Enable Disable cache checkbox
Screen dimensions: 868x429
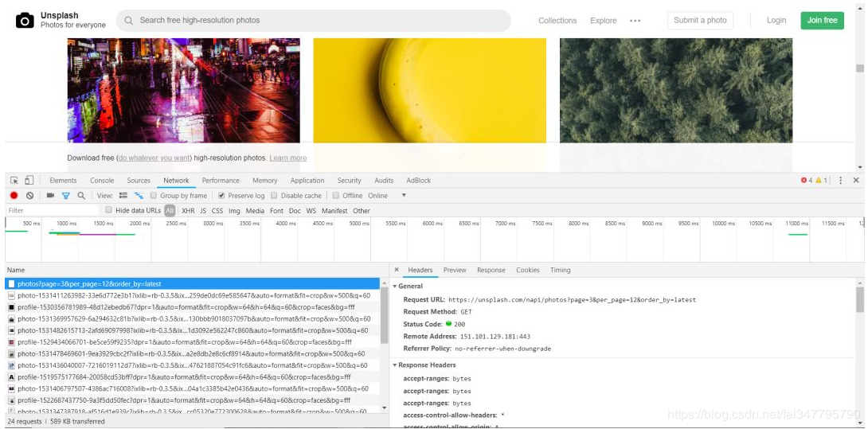point(274,196)
